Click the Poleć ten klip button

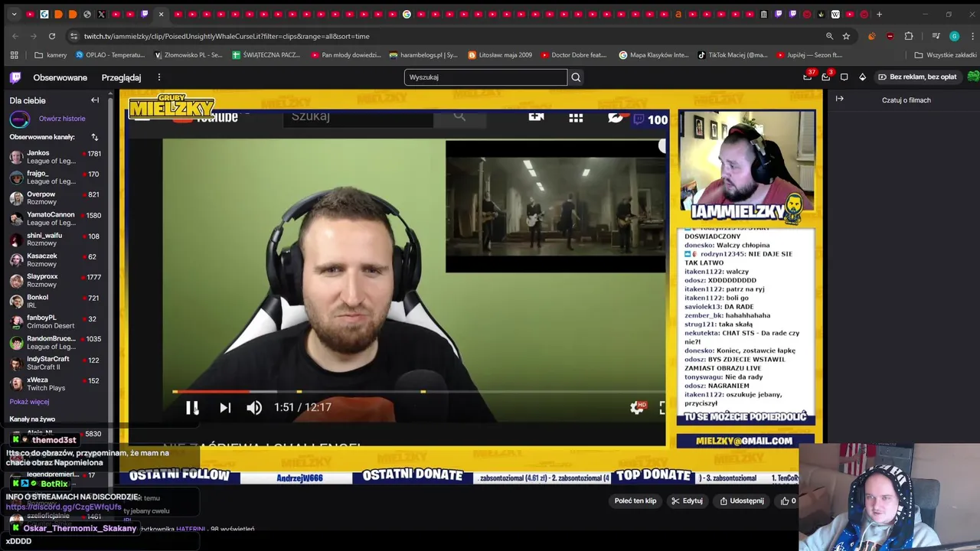(x=635, y=501)
